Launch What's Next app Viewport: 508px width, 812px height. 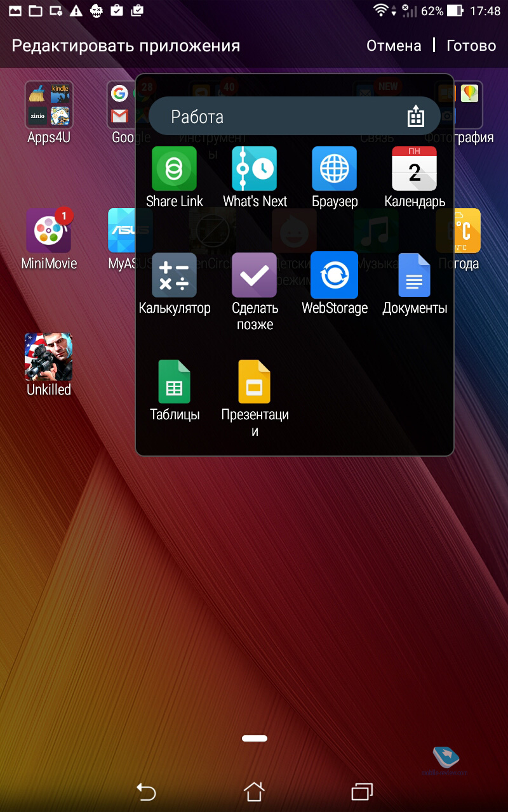(255, 169)
